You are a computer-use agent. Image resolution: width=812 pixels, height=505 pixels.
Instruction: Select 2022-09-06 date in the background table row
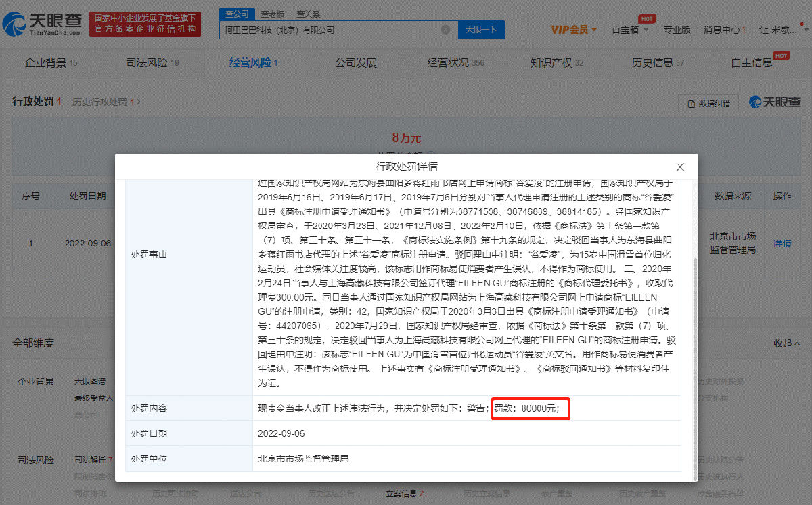coord(88,244)
